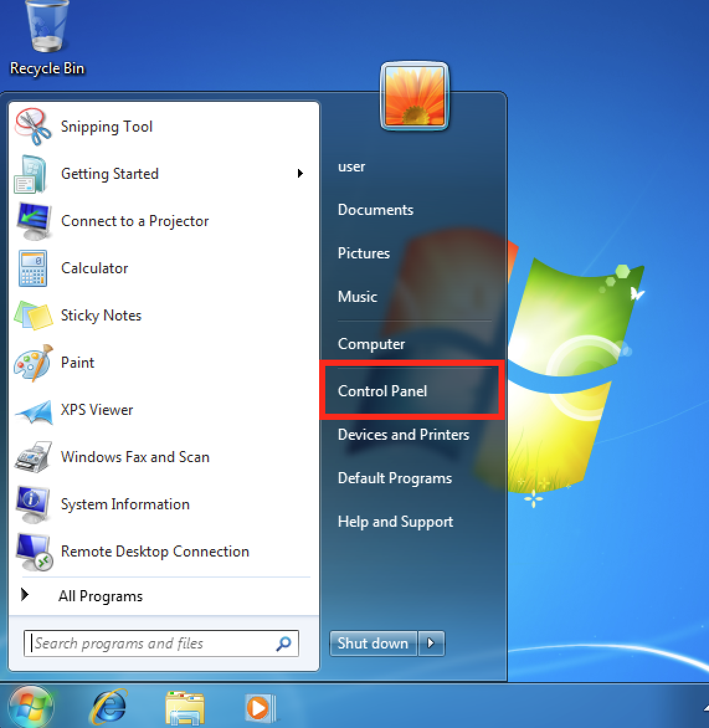The height and width of the screenshot is (728, 709).
Task: Click the Recycle Bin text label
Action: (x=47, y=68)
